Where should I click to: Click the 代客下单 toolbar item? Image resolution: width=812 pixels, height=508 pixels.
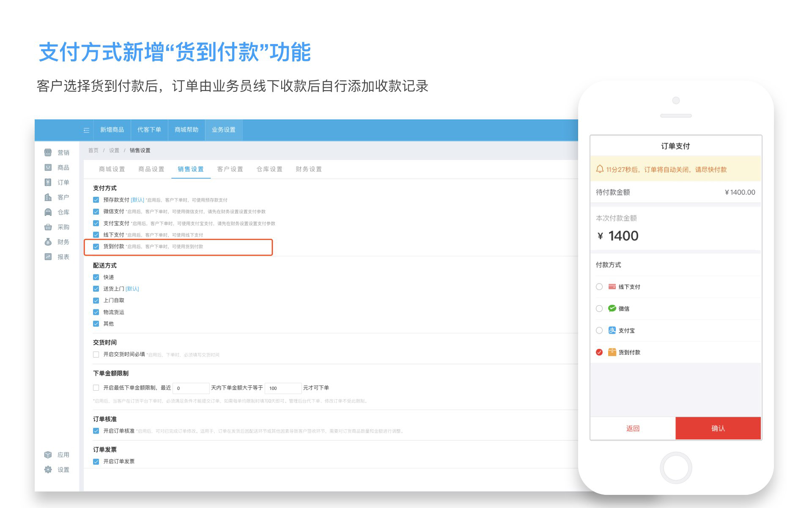click(149, 130)
